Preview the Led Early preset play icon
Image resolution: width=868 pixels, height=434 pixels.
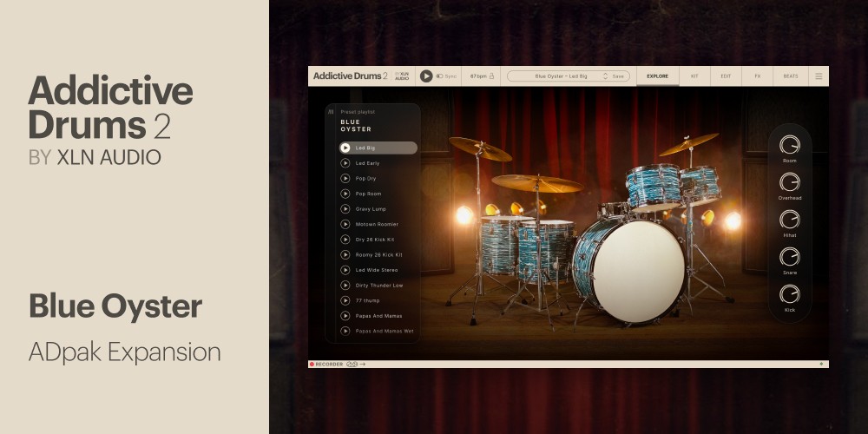(x=345, y=163)
